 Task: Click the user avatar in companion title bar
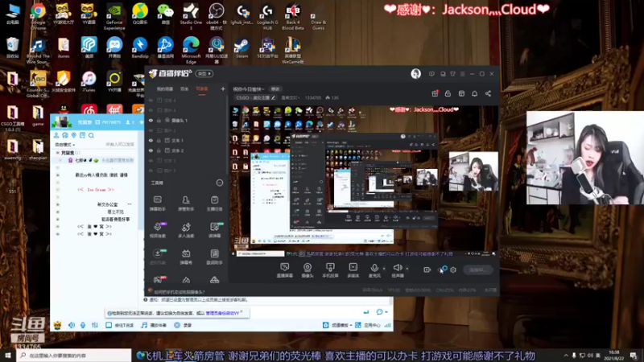[415, 74]
